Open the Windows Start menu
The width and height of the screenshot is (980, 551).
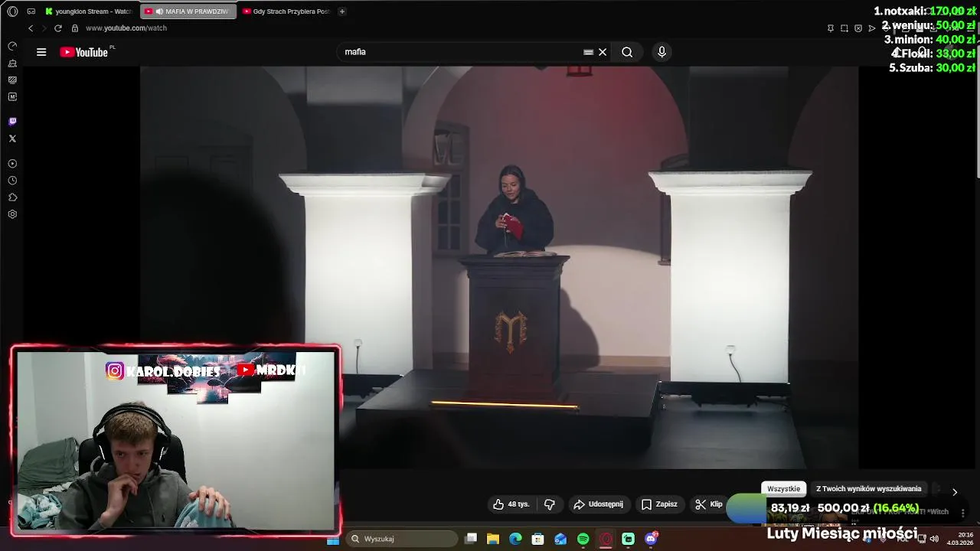point(333,540)
